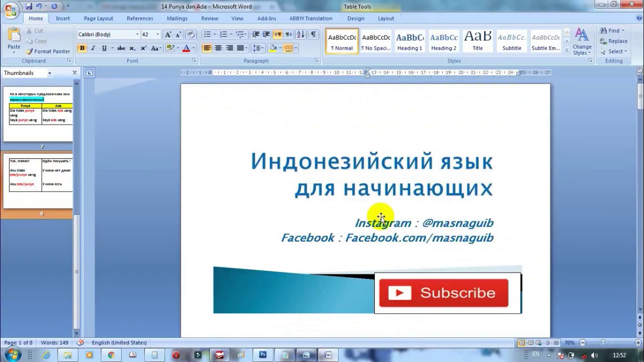Screen dimensions: 644x362
Task: Select page 7 thumbnail
Action: [x=39, y=115]
